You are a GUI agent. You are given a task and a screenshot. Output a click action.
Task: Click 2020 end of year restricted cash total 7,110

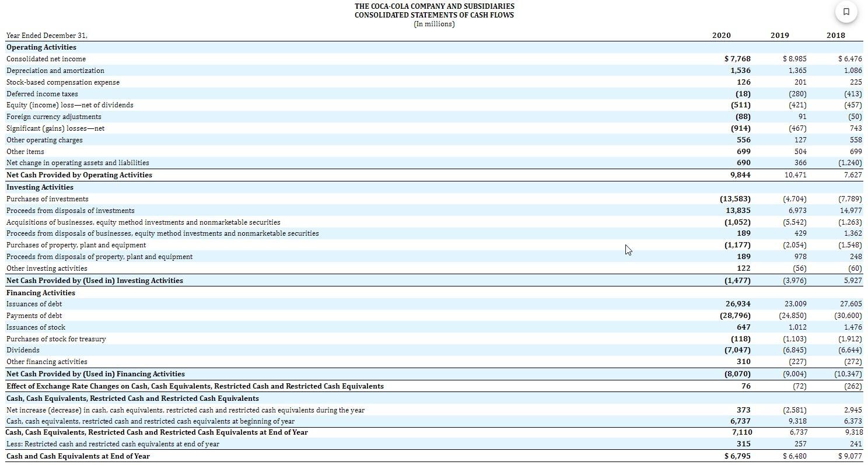coord(742,432)
